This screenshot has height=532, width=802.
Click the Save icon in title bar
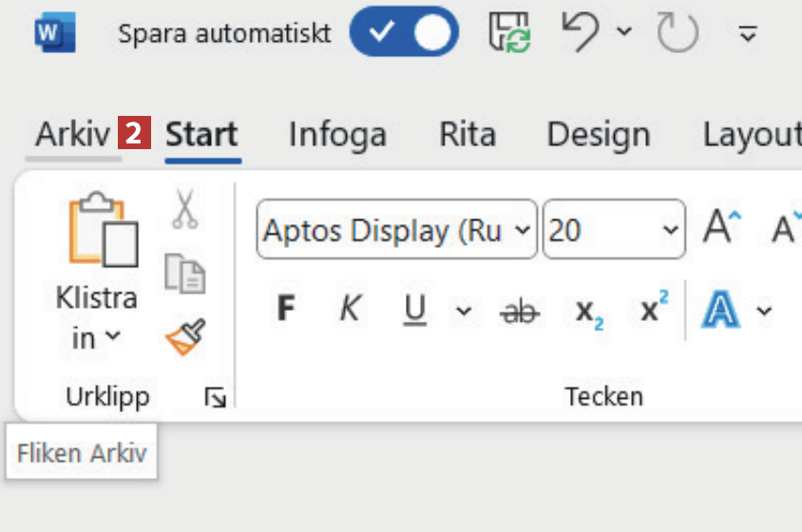click(510, 34)
